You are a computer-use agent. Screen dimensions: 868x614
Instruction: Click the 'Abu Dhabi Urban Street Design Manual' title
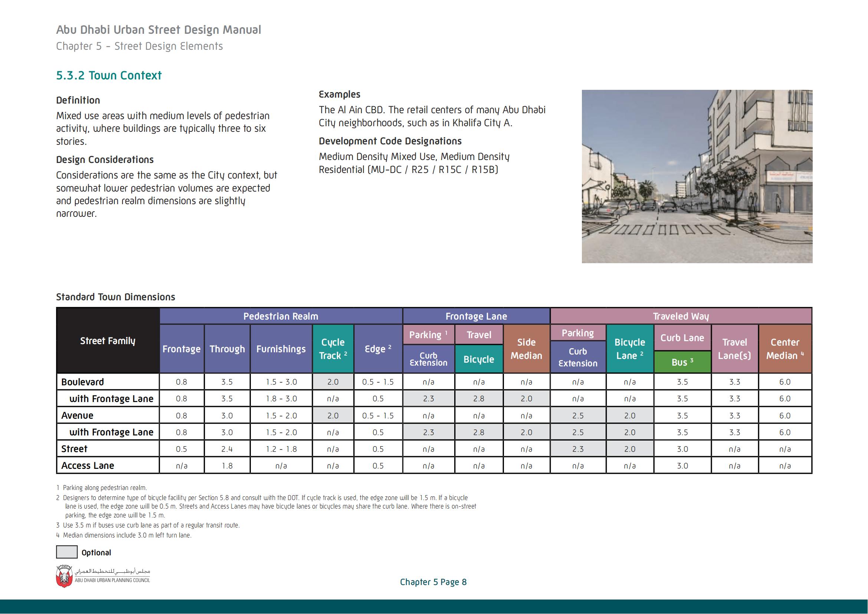pyautogui.click(x=159, y=29)
